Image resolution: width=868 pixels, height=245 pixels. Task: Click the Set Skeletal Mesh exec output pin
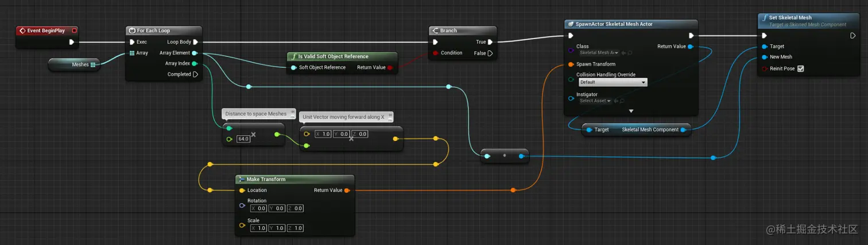(x=853, y=36)
